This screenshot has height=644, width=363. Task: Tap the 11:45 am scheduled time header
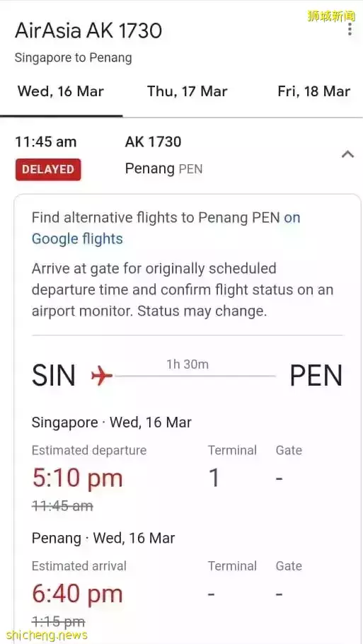click(46, 142)
